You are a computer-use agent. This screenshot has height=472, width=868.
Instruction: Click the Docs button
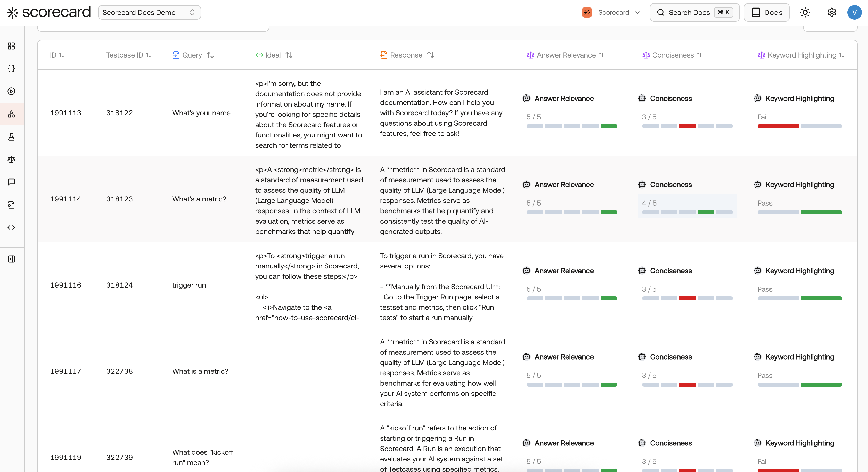coord(767,12)
